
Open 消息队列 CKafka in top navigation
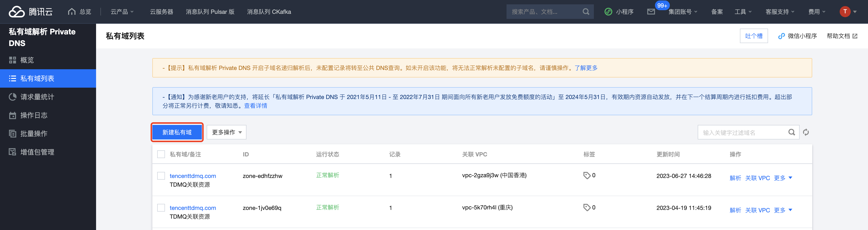tap(269, 12)
